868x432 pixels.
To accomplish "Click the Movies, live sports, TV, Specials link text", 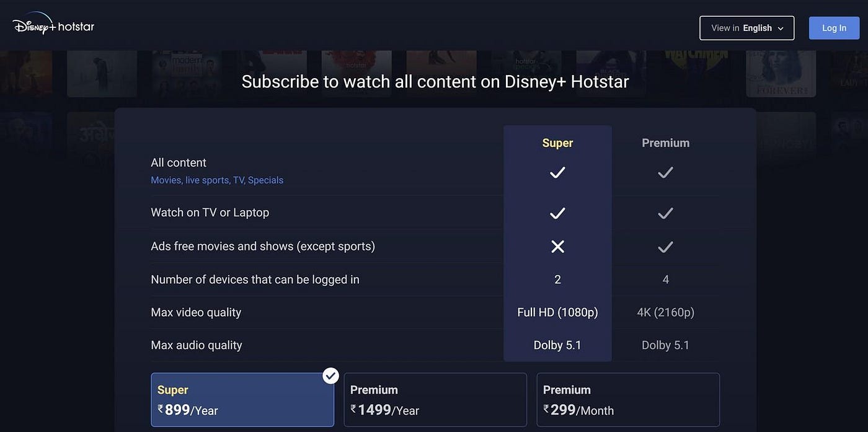I will (217, 180).
